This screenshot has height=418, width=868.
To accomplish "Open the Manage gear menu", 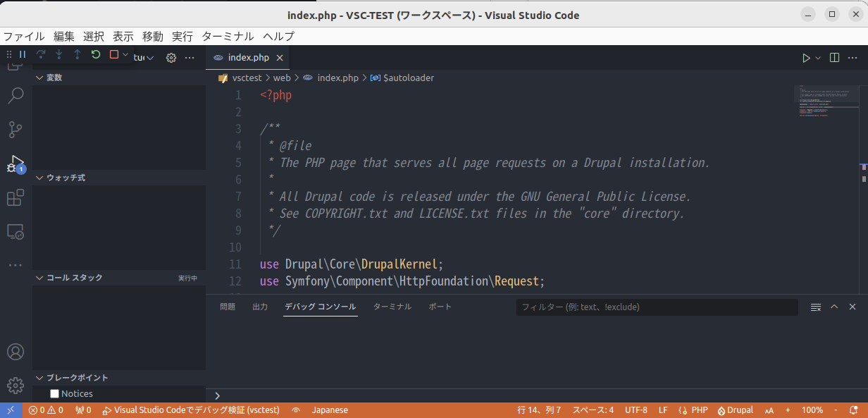I will click(x=15, y=386).
